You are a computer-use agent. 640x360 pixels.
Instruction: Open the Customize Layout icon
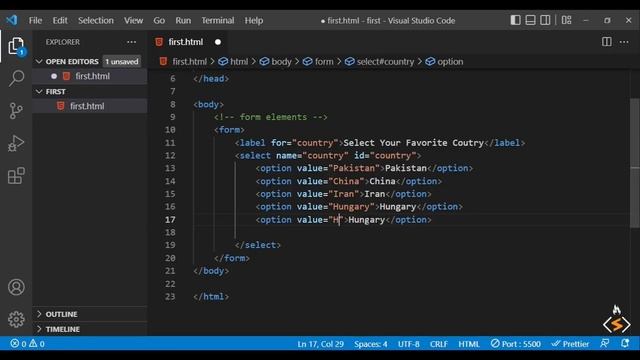566,20
